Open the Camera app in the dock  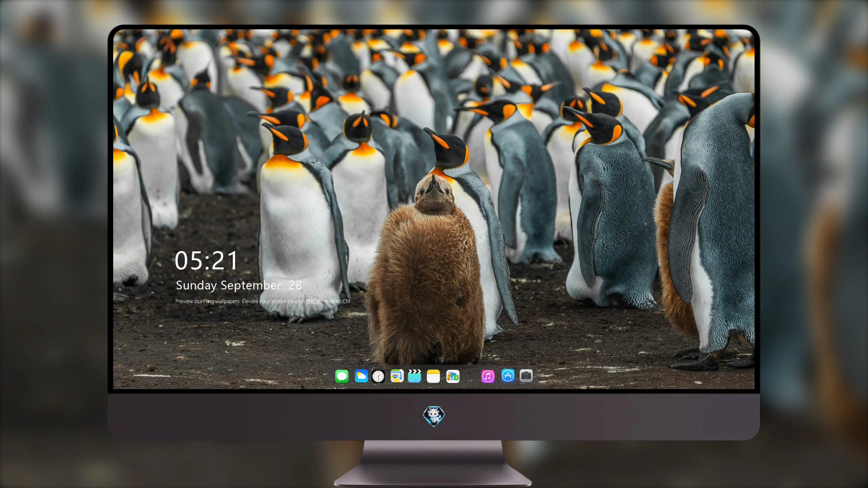[x=526, y=375]
